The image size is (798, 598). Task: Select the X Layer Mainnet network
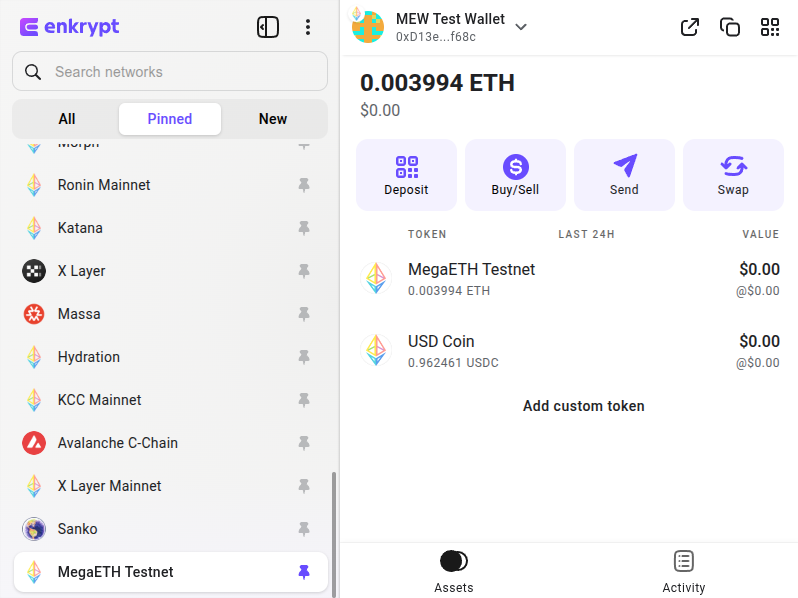171,486
